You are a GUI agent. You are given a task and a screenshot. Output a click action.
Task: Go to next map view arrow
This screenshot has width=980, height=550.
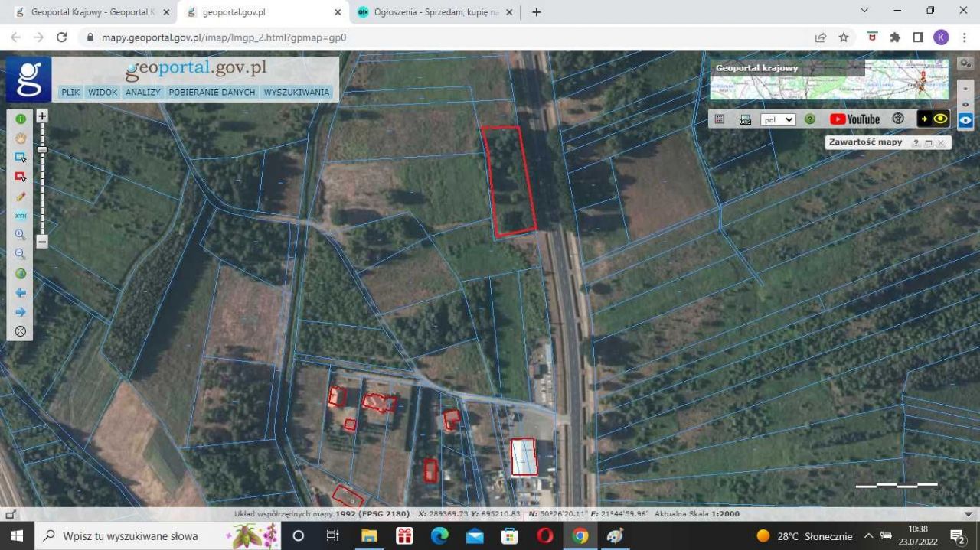(x=21, y=312)
